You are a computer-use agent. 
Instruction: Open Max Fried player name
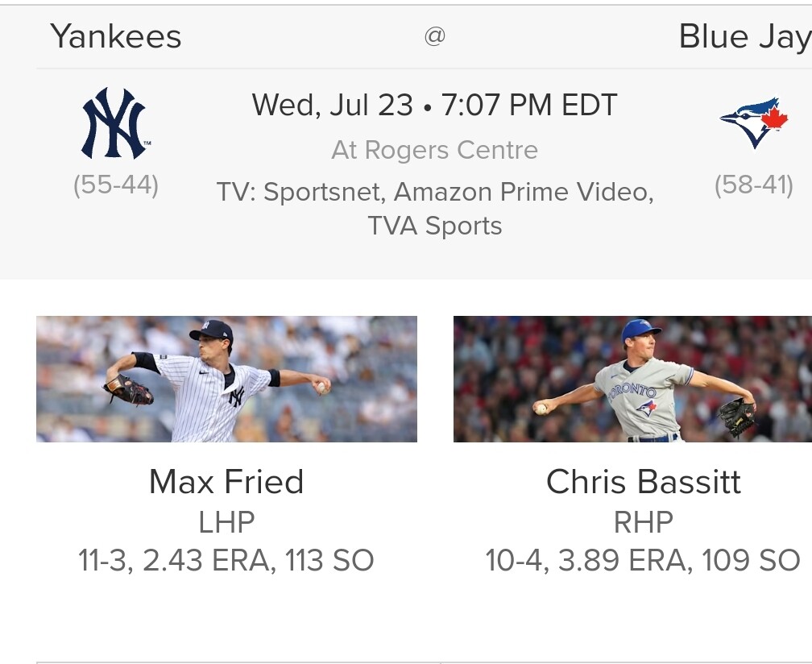click(x=226, y=482)
